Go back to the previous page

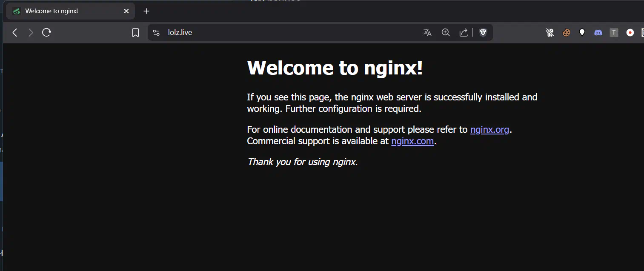point(15,32)
